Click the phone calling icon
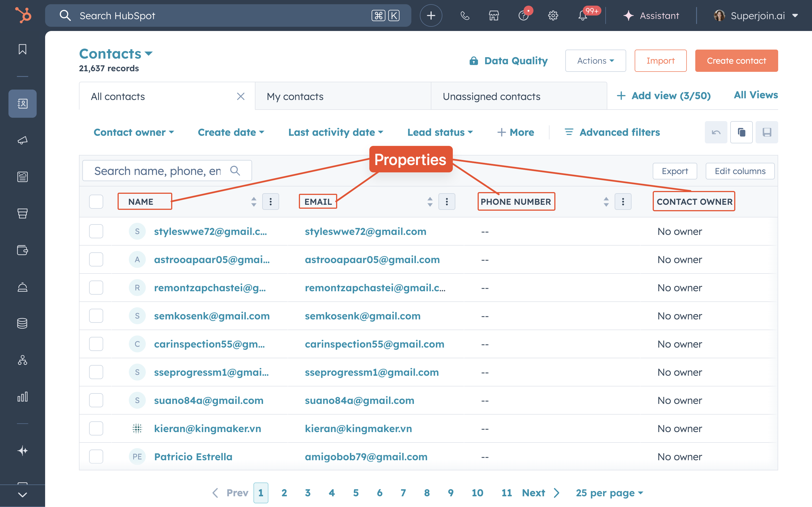The width and height of the screenshot is (812, 507). [465, 16]
